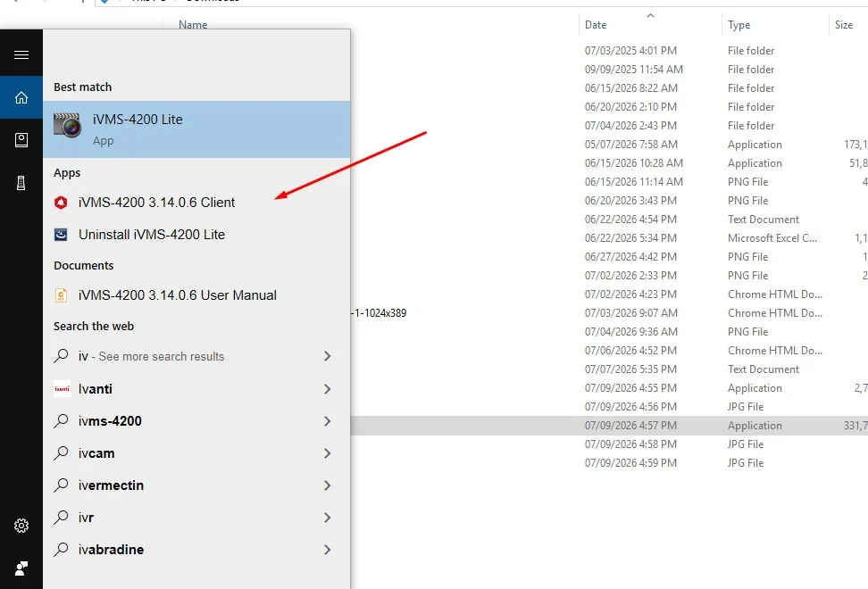Viewport: 868px width, 589px height.
Task: Click the magnifier icon beside ivms-4200
Action: [x=61, y=421]
